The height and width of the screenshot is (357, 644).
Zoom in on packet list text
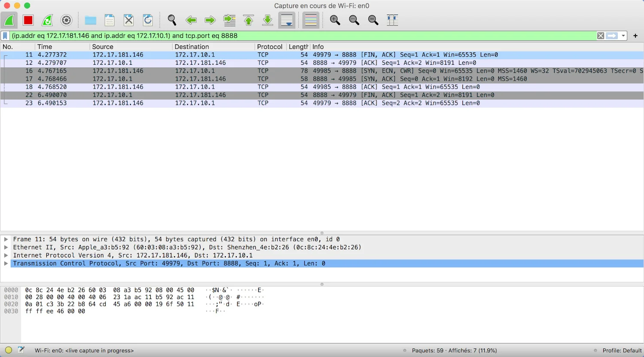(x=335, y=20)
